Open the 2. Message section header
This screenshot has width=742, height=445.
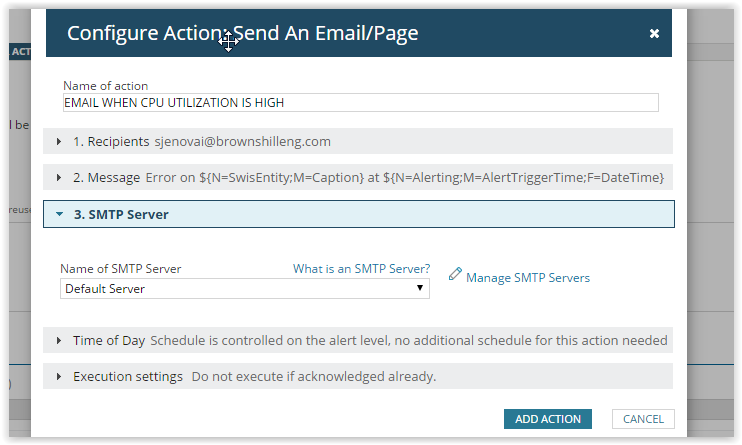358,178
